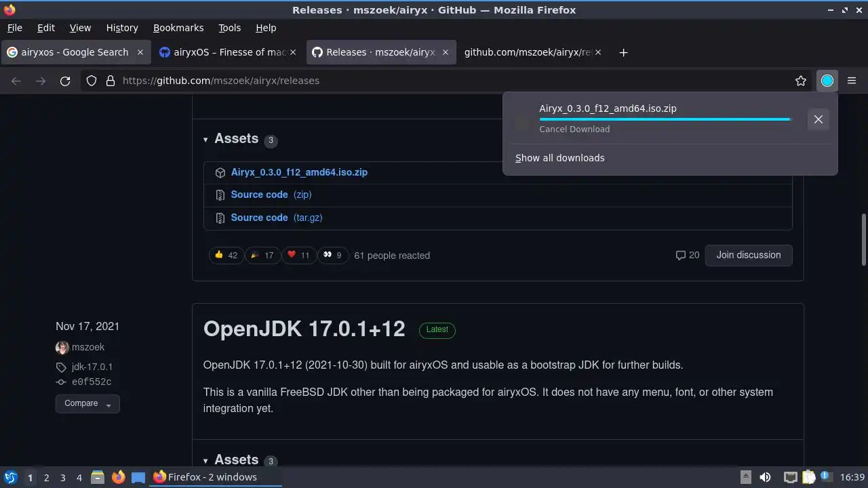Toggle the downloads panel toolbar icon
The height and width of the screenshot is (488, 868).
coord(827,81)
